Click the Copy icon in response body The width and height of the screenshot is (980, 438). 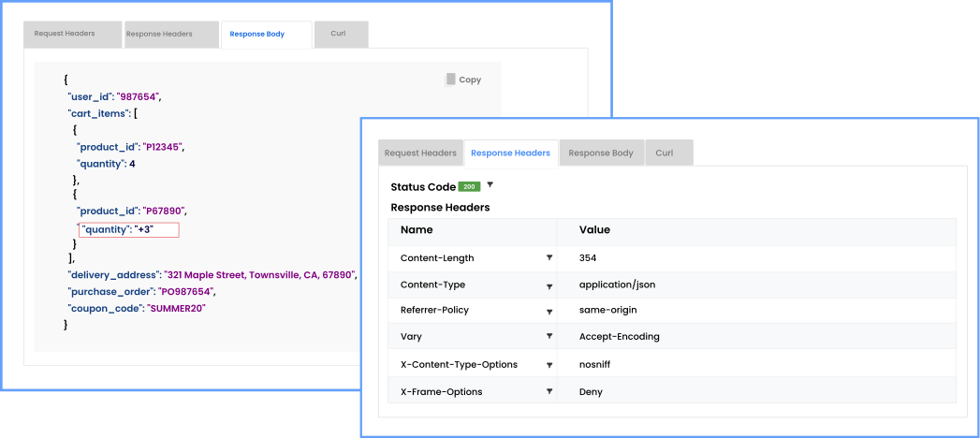(451, 80)
